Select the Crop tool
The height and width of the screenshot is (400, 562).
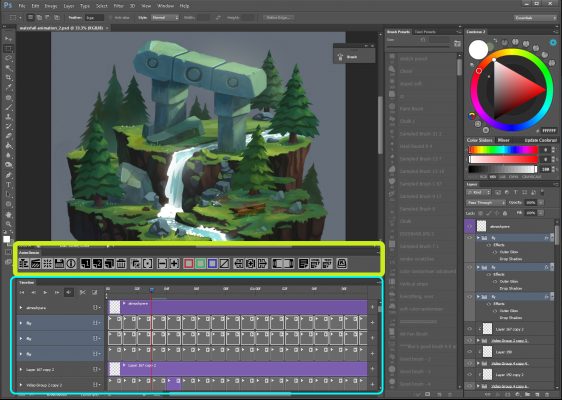(x=8, y=77)
